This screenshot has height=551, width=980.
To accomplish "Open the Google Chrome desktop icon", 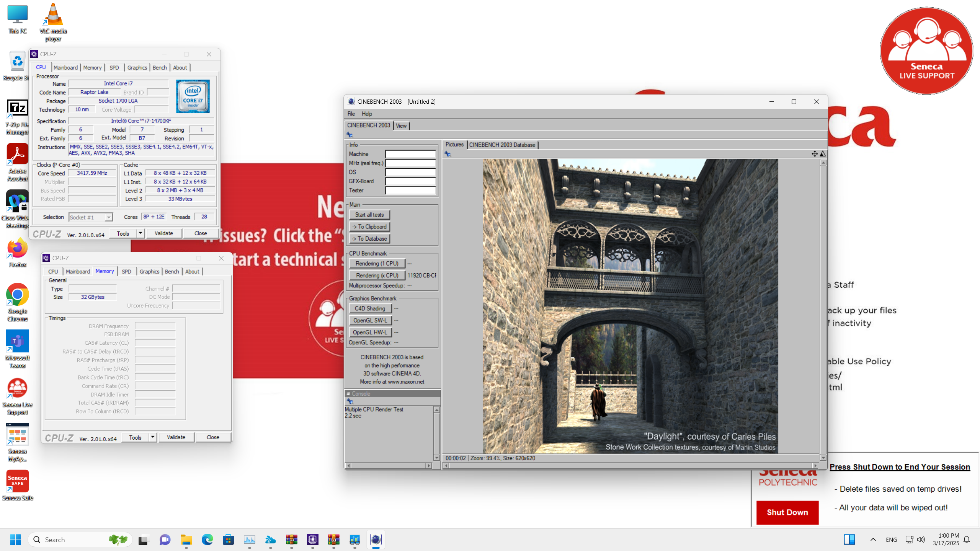I will (17, 302).
